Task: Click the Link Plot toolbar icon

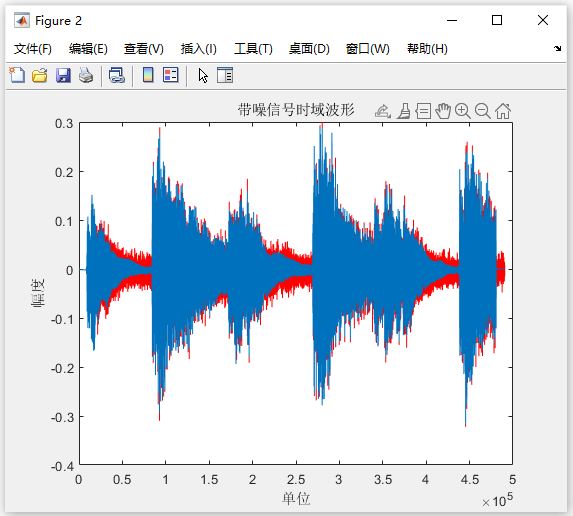Action: [117, 75]
